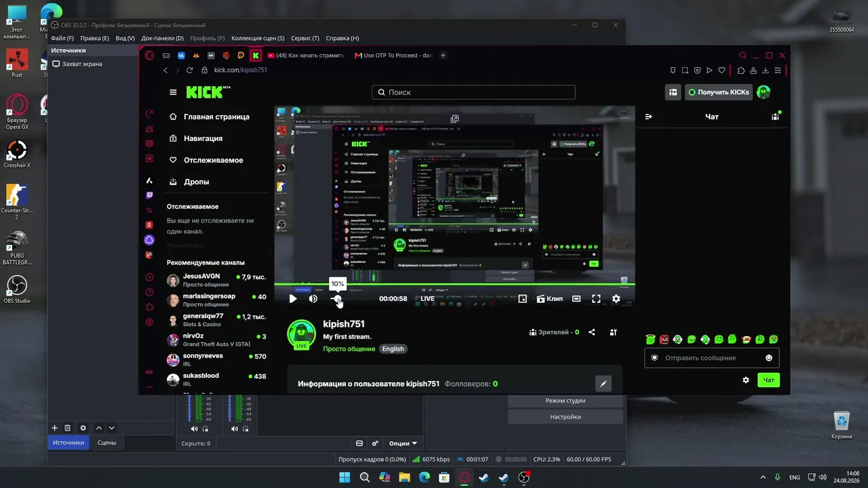
Task: Switch to the Gmail Use OTP tab
Action: point(394,56)
